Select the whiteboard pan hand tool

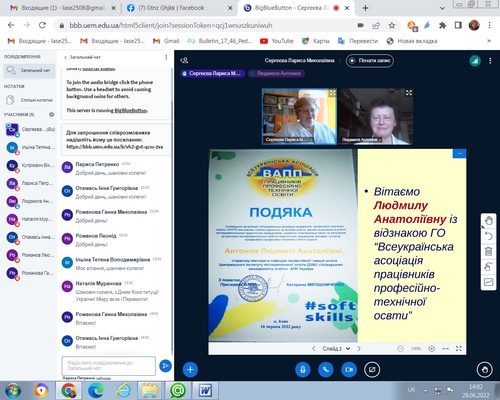(489, 221)
